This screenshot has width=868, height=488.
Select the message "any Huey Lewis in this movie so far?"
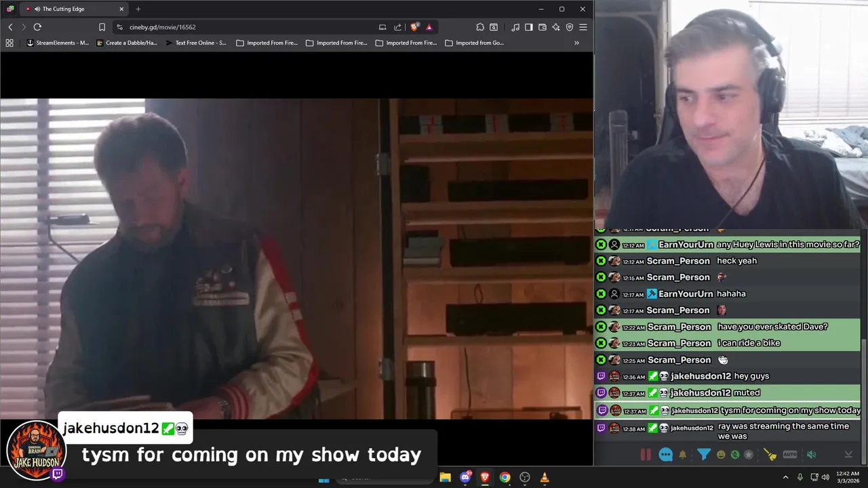tap(787, 245)
